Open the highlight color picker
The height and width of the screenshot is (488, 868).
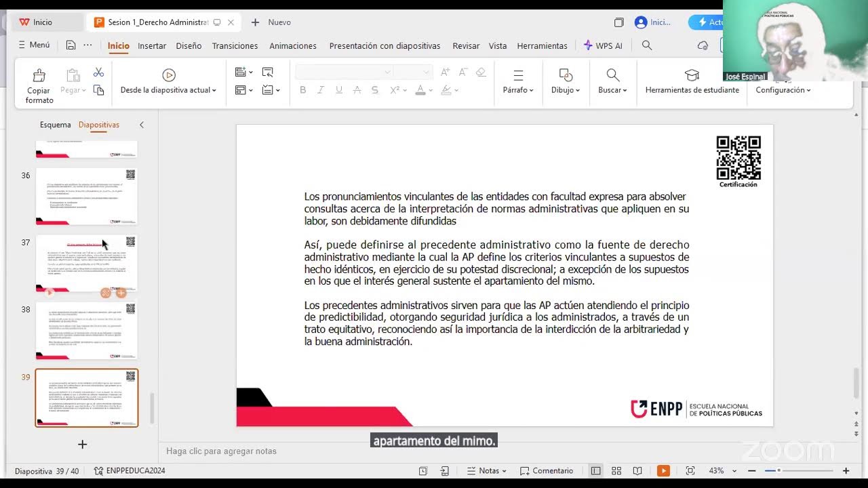coord(446,90)
